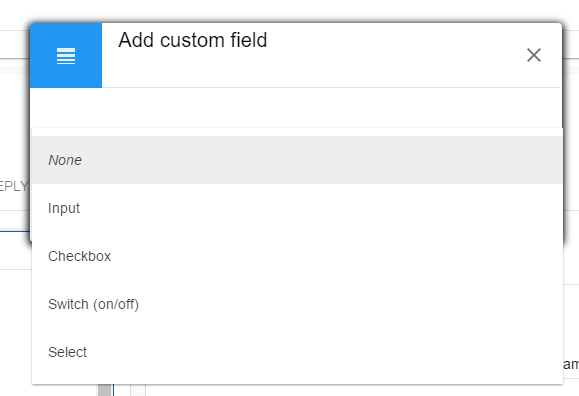Screen dimensions: 579x396
Task: Click the light gray square beside scrollbar block
Action: pos(138,390)
